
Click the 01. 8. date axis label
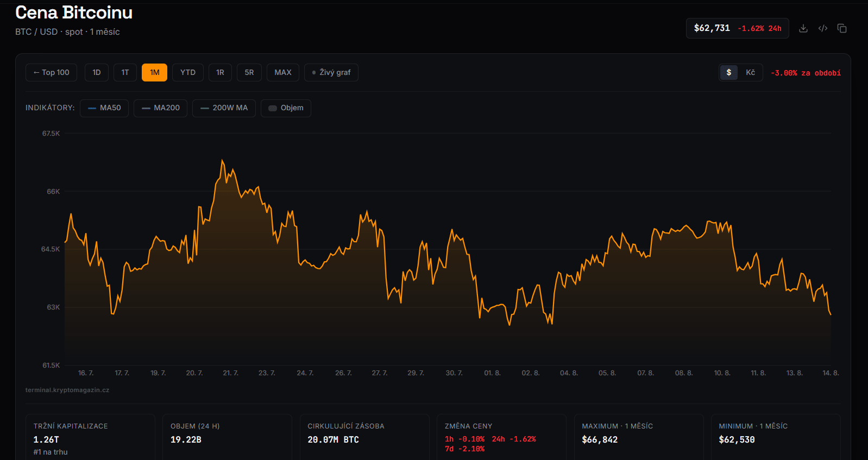[x=492, y=373]
